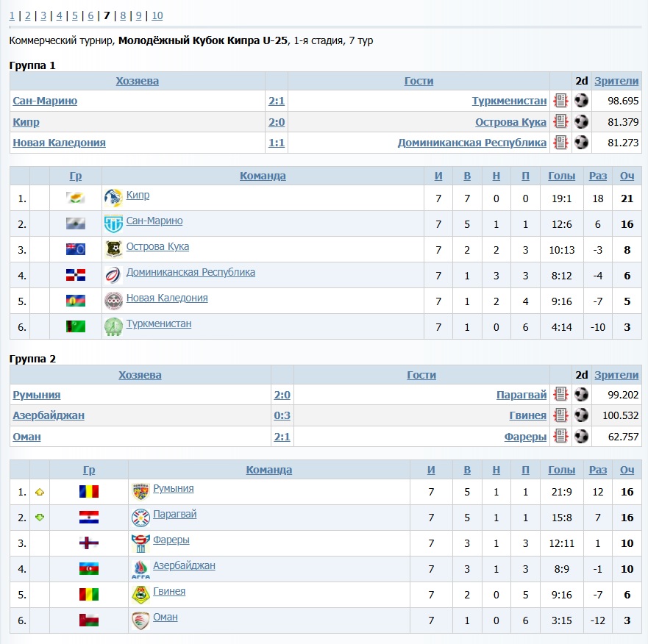Open round 1 page link
The height and width of the screenshot is (644, 648).
[12, 15]
